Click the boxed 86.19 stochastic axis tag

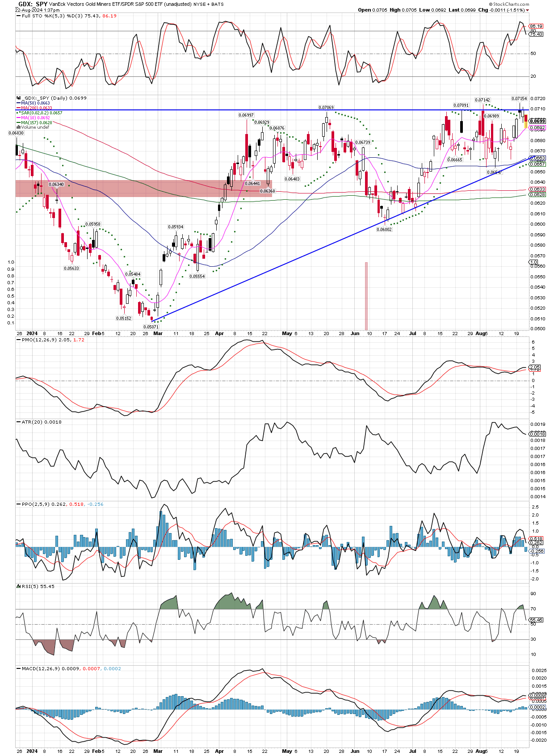point(536,26)
